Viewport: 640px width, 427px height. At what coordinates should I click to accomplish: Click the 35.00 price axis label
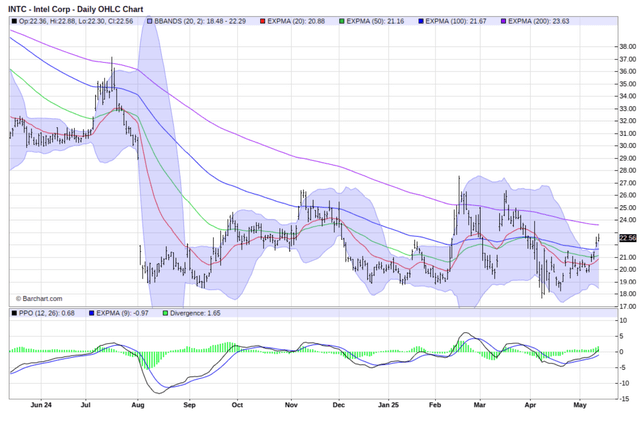tap(628, 84)
